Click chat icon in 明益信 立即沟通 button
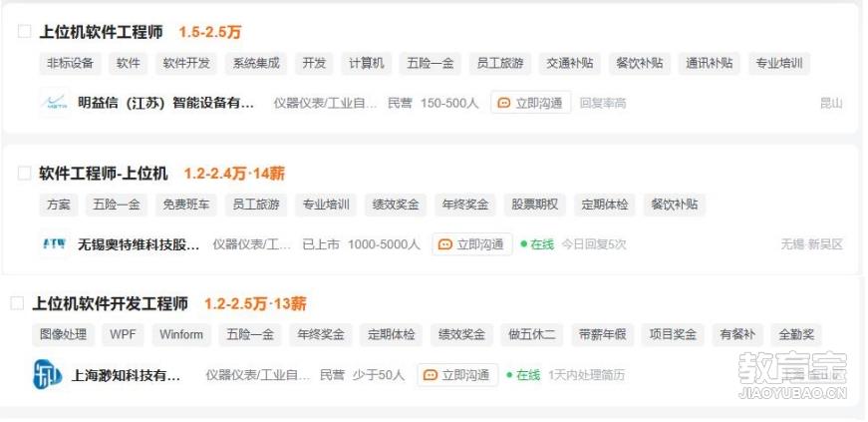This screenshot has height=422, width=868. 503,103
